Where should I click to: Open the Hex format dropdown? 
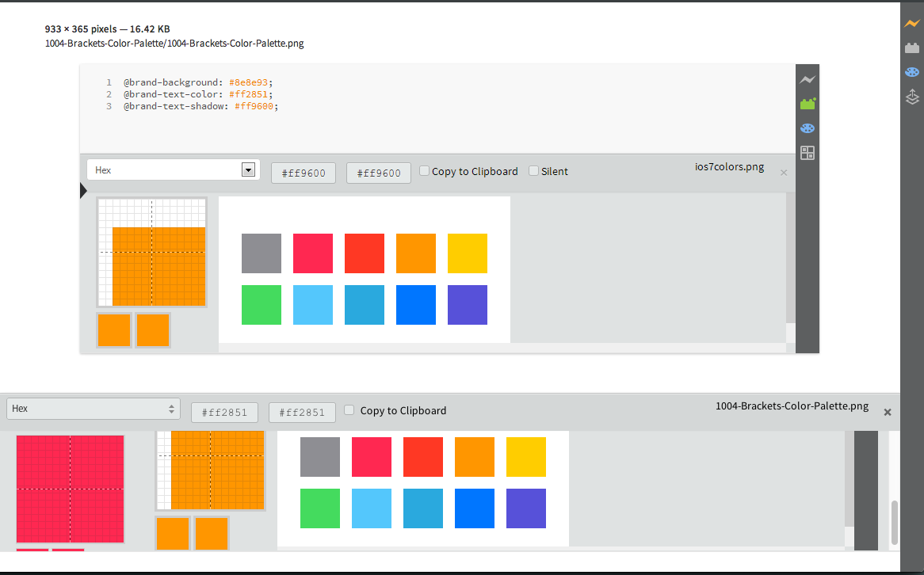click(x=173, y=169)
